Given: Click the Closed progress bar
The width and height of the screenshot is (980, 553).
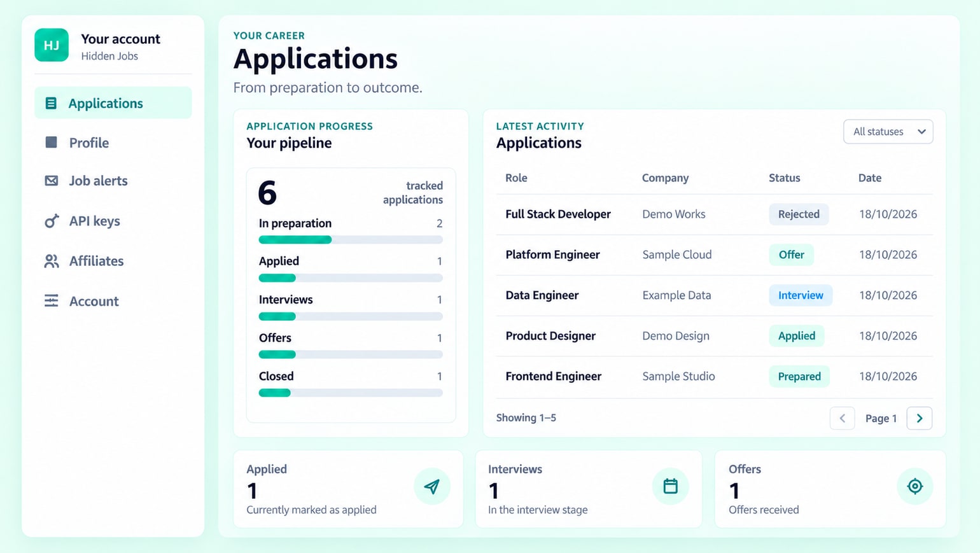Looking at the screenshot, I should [351, 393].
